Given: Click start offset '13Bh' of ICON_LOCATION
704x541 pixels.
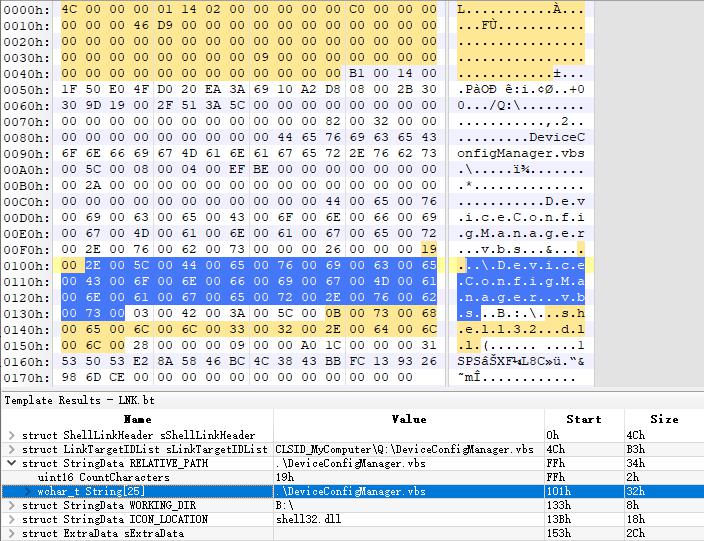Looking at the screenshot, I should click(559, 519).
